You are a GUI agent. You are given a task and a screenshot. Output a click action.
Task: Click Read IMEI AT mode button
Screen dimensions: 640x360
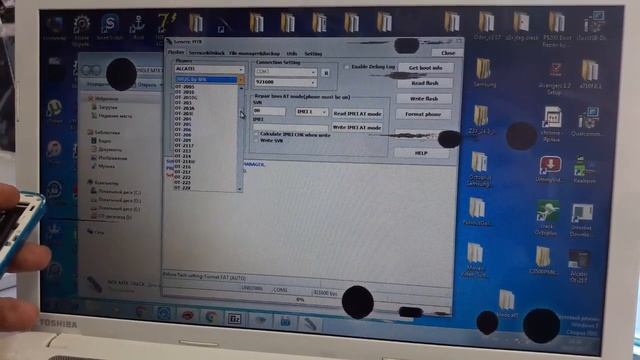357,113
